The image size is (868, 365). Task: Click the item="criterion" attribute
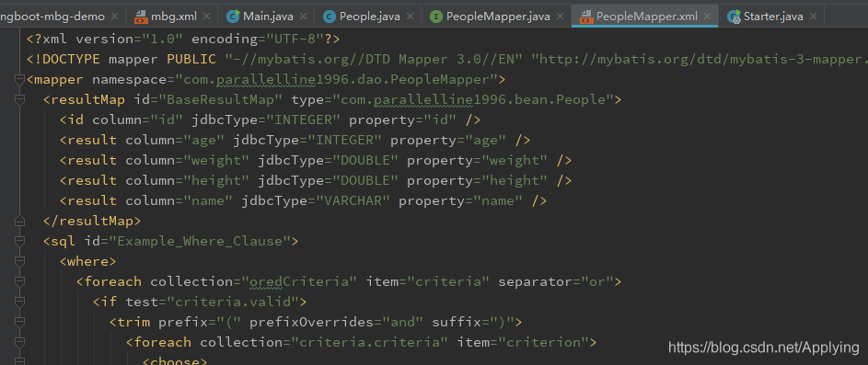click(523, 342)
